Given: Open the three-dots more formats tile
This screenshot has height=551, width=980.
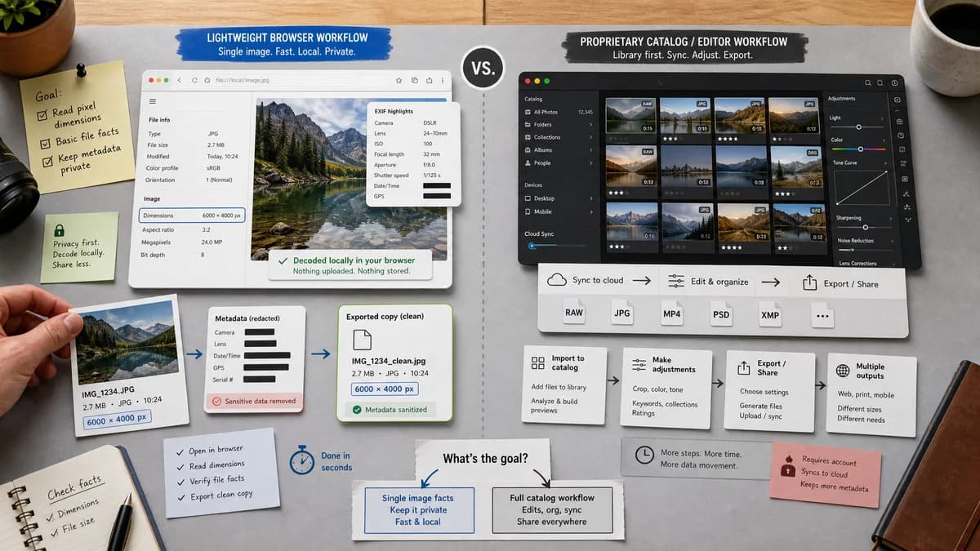Looking at the screenshot, I should pyautogui.click(x=821, y=315).
